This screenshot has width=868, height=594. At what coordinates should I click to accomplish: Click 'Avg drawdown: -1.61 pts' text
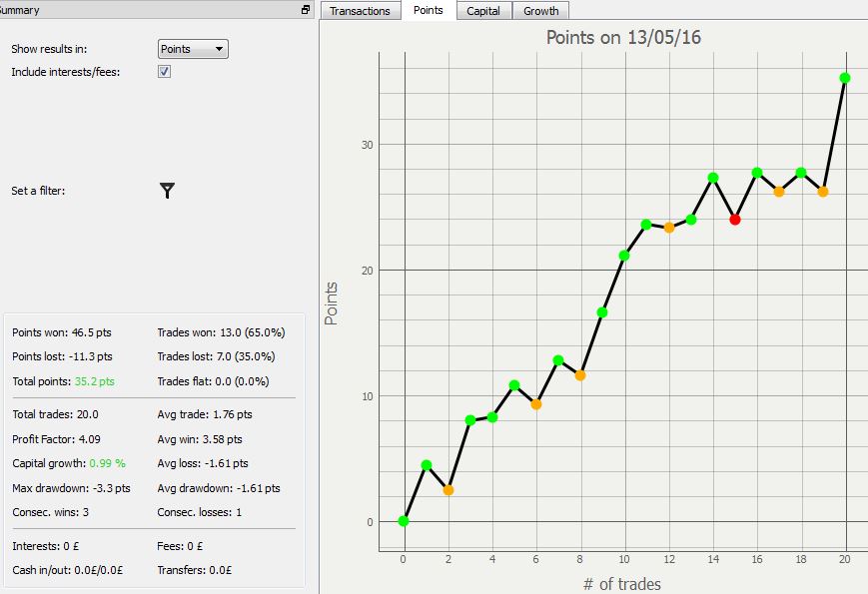coord(219,488)
